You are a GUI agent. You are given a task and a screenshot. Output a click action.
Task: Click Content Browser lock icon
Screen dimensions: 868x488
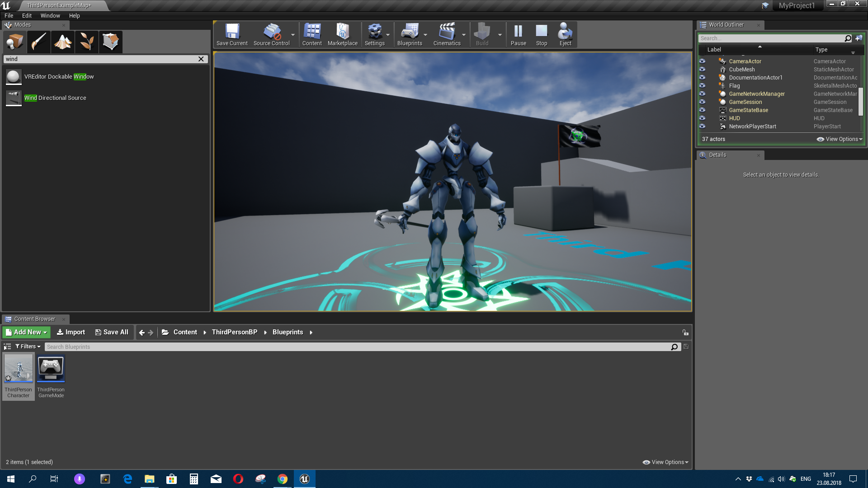(685, 333)
